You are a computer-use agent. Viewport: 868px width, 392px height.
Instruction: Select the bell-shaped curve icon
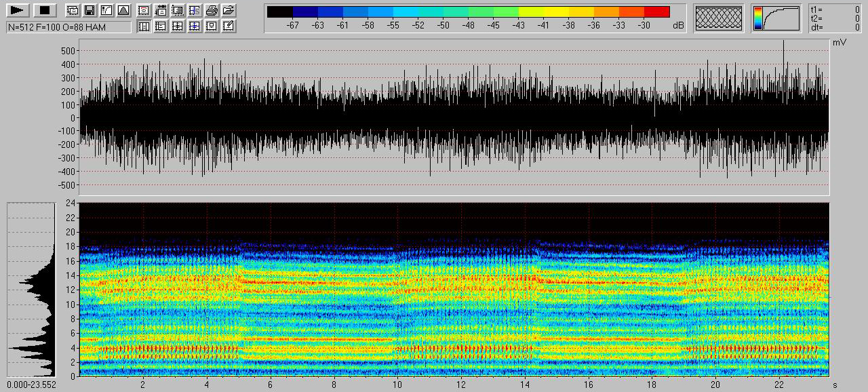tap(123, 10)
